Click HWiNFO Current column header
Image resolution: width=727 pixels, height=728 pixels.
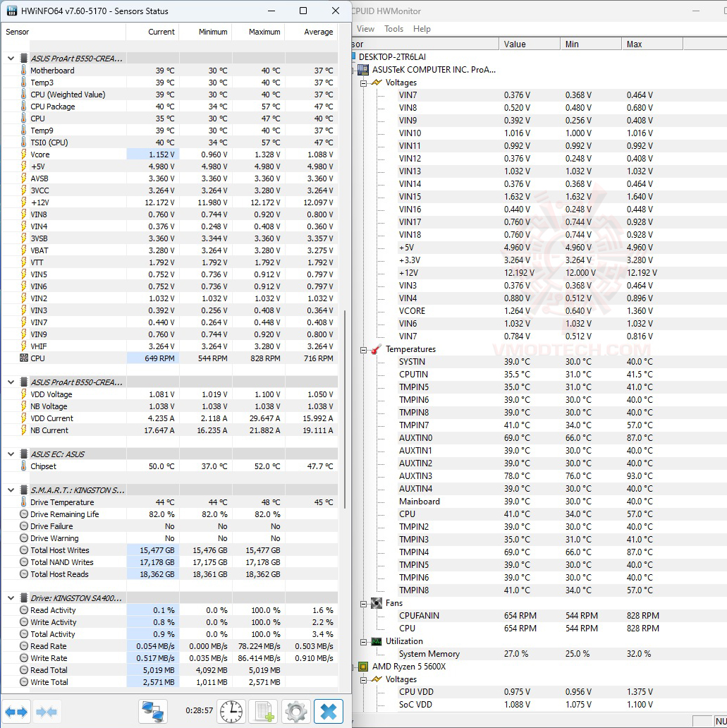click(x=152, y=32)
